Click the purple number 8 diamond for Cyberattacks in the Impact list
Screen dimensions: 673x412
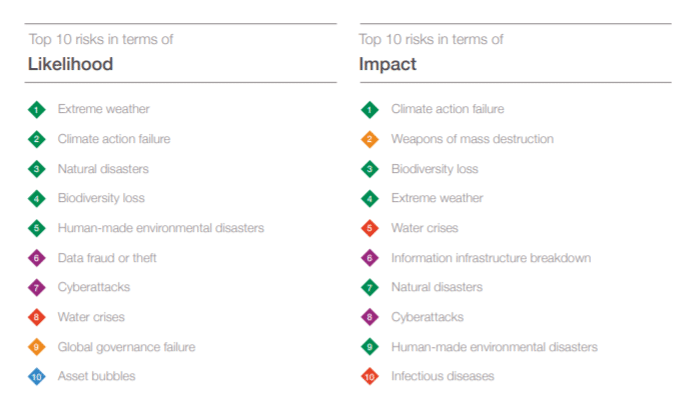(x=370, y=318)
